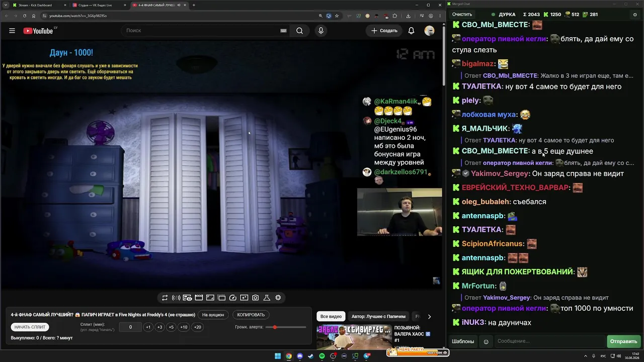Start voice search with the microphone icon

(x=321, y=31)
